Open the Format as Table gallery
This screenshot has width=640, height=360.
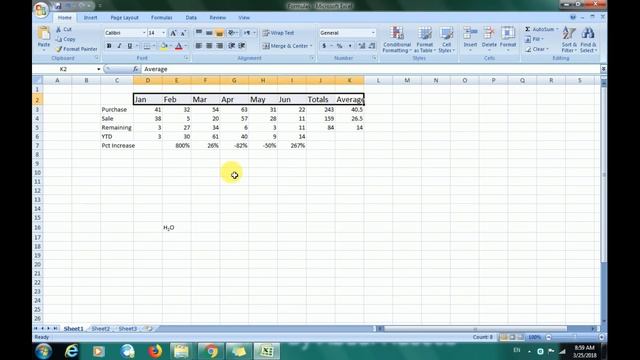coord(424,40)
